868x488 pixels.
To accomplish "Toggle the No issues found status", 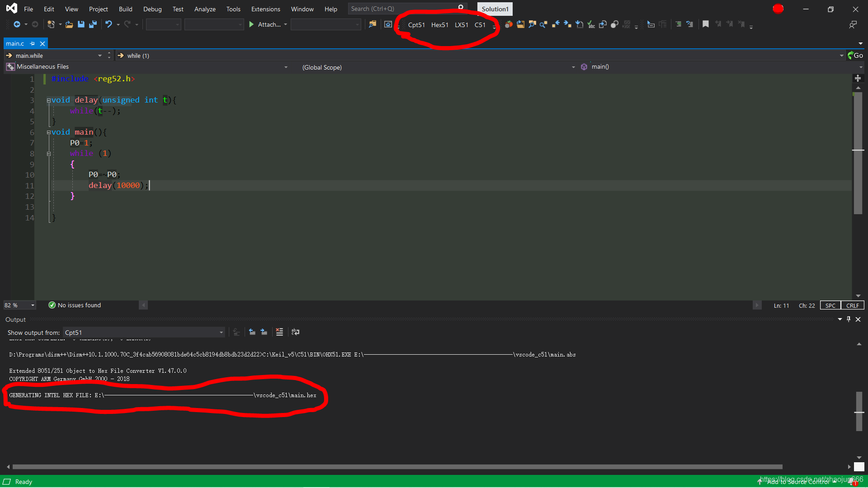I will point(74,305).
